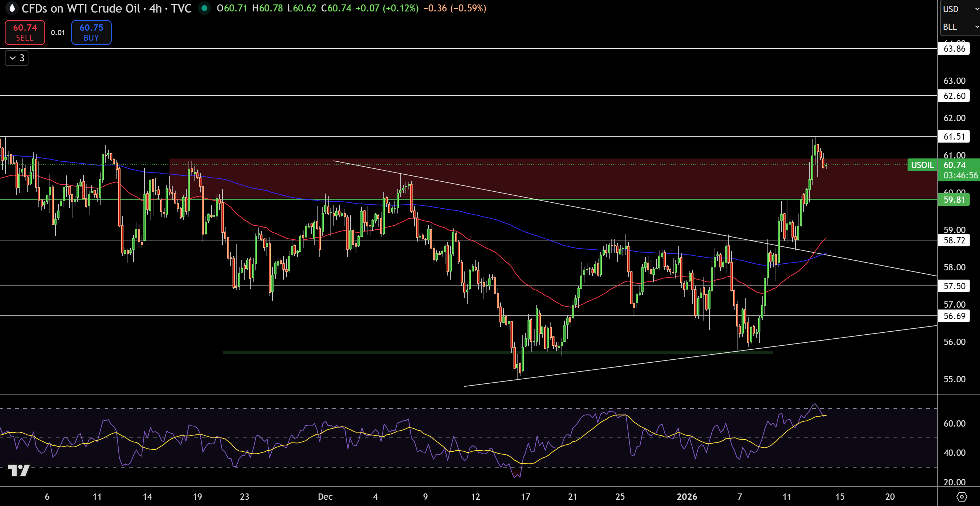The image size is (980, 506).
Task: Select the 57.50 horizontal line label
Action: 954,286
